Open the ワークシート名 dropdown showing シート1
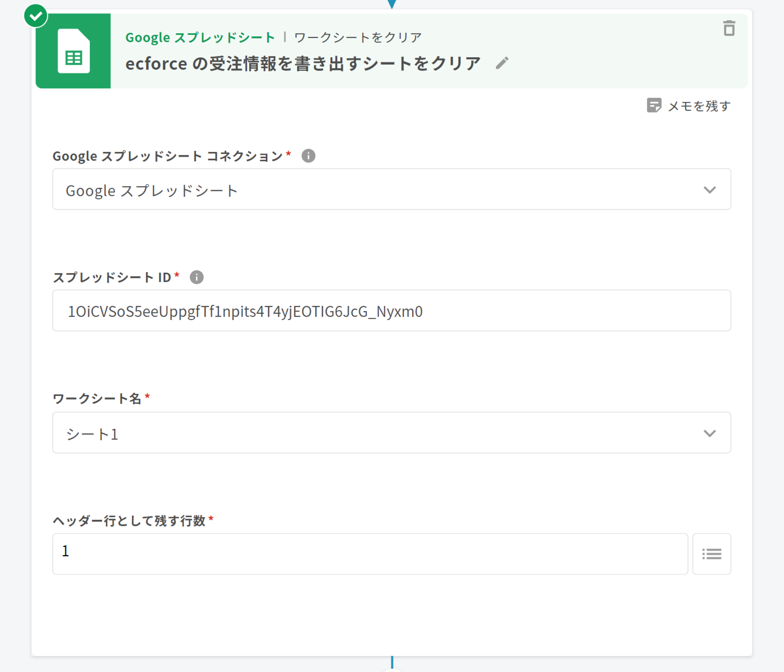Viewport: 784px width, 672px height. pyautogui.click(x=379, y=433)
